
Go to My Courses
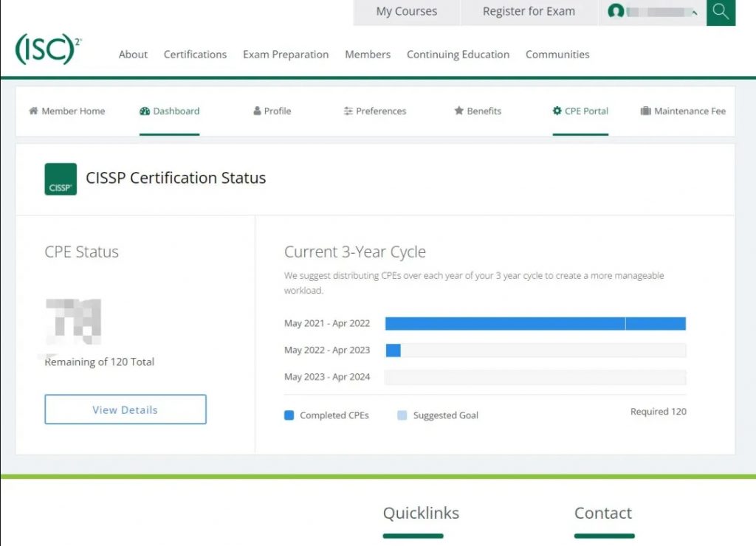pyautogui.click(x=406, y=12)
